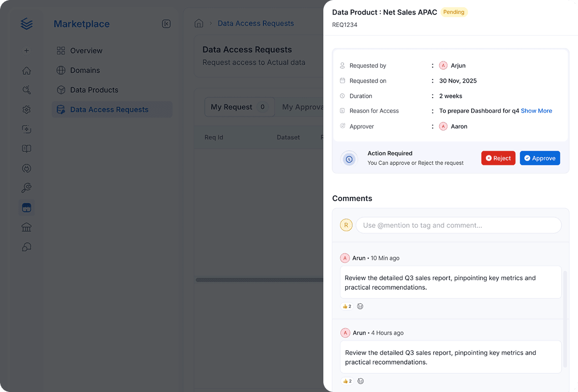Open the bank building icon in rail
The width and height of the screenshot is (578, 392).
[x=26, y=227]
